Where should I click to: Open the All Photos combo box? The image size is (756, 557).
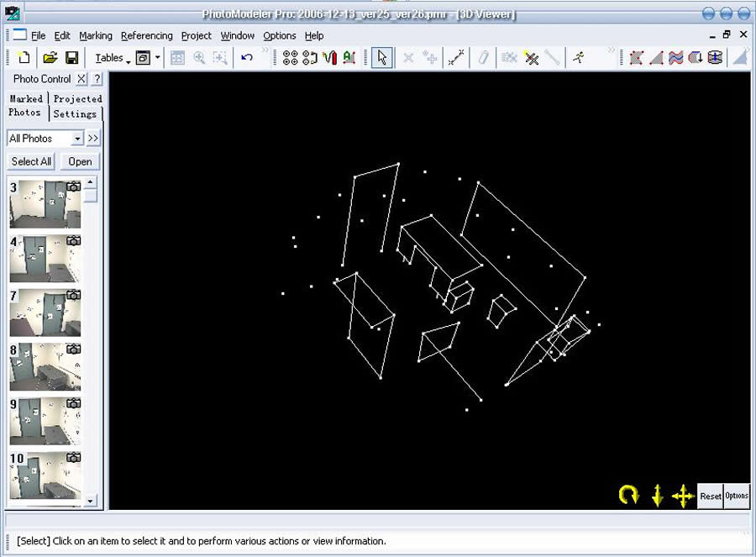click(x=45, y=139)
